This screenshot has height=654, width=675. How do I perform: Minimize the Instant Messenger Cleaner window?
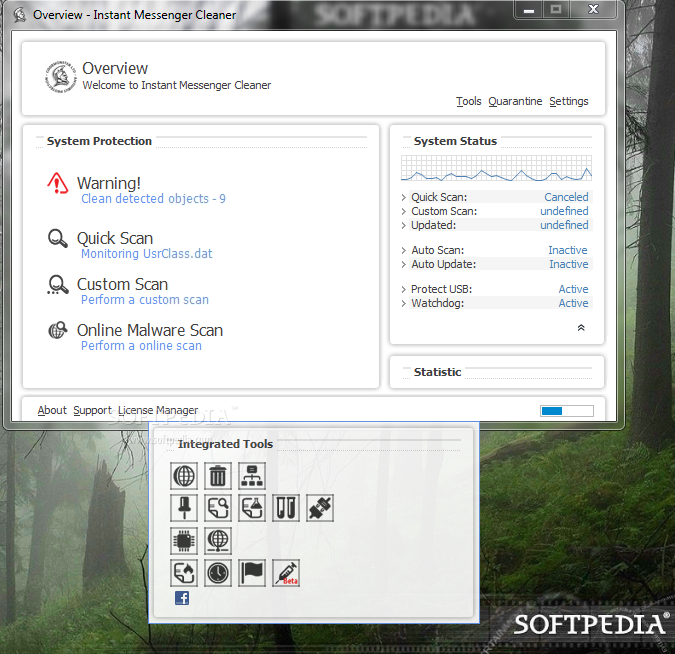[529, 9]
